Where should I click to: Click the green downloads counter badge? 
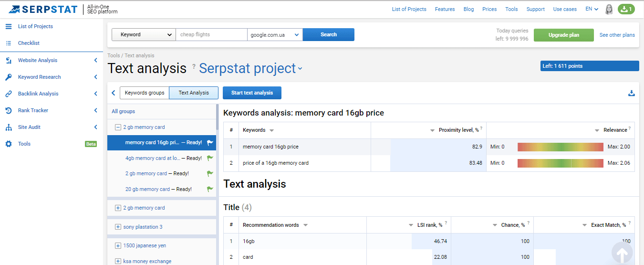tap(626, 9)
